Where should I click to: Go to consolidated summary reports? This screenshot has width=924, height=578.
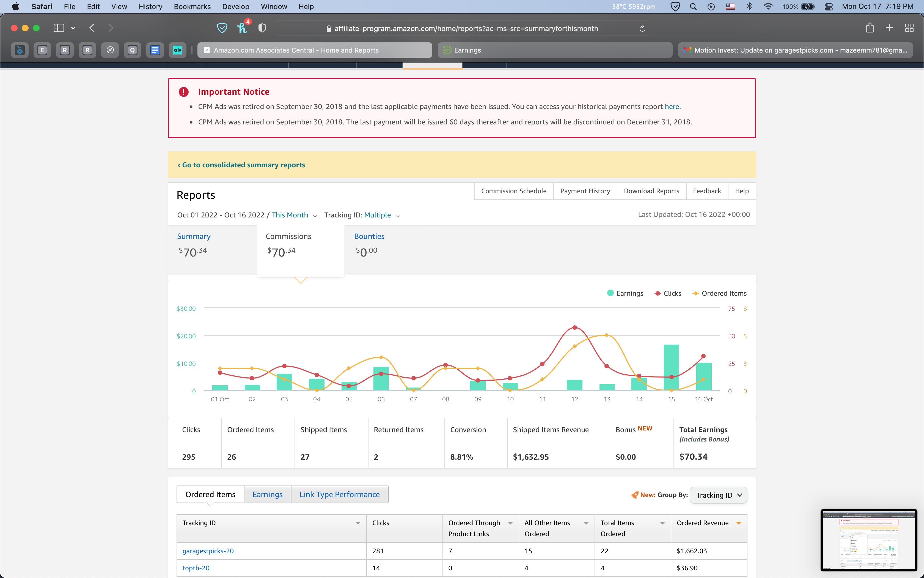point(241,165)
